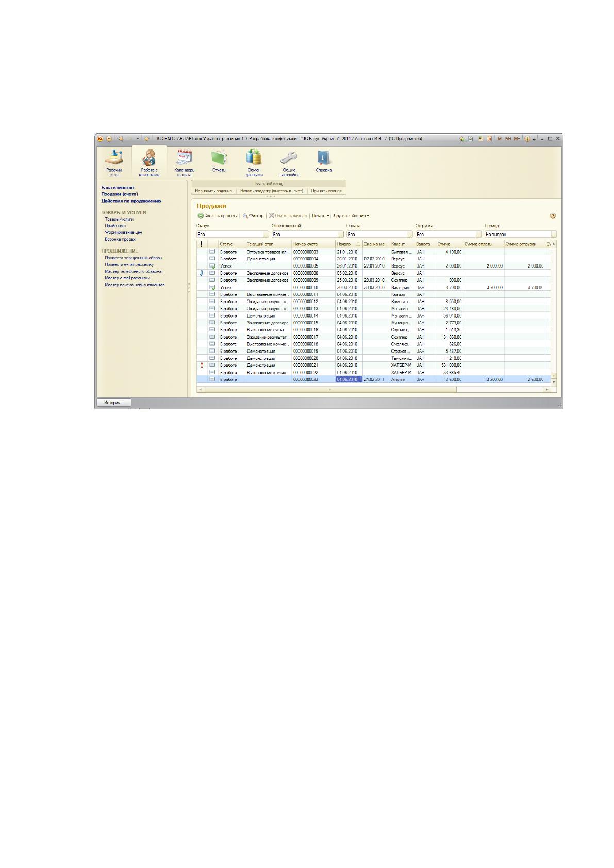Click Назначить задание quick entry command
614x868 pixels.
(213, 191)
